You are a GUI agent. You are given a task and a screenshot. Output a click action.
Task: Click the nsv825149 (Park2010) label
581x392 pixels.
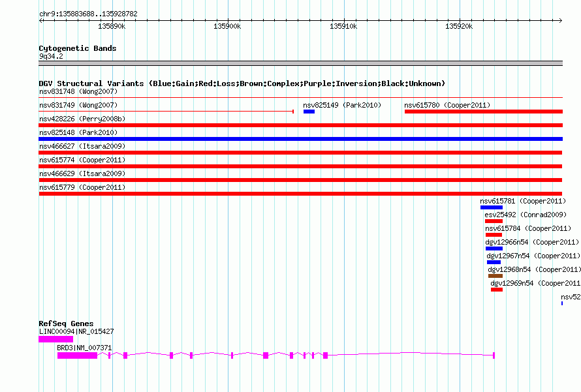click(x=342, y=105)
